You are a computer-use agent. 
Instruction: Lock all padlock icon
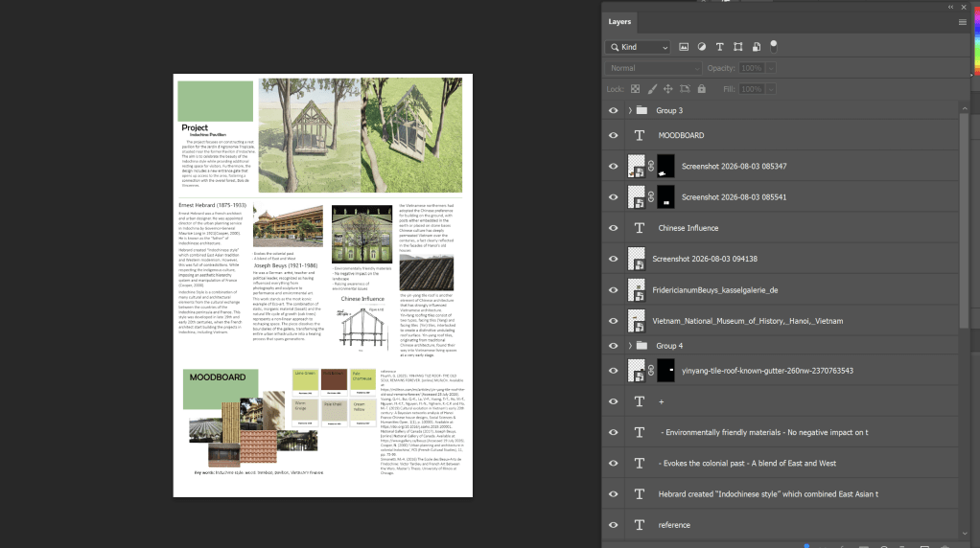tap(702, 89)
